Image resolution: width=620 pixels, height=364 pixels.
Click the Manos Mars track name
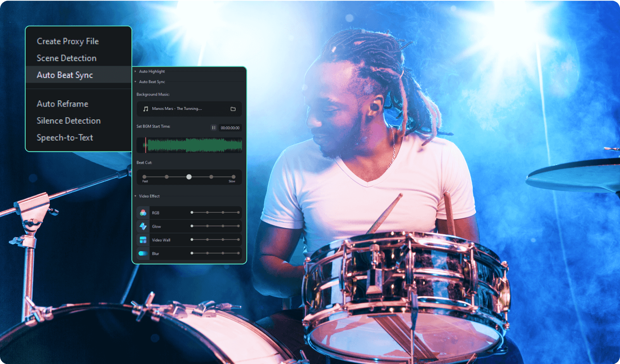(177, 109)
